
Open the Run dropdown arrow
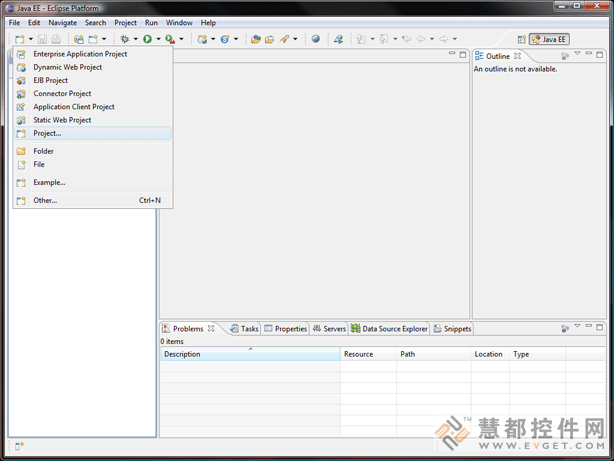coord(158,39)
